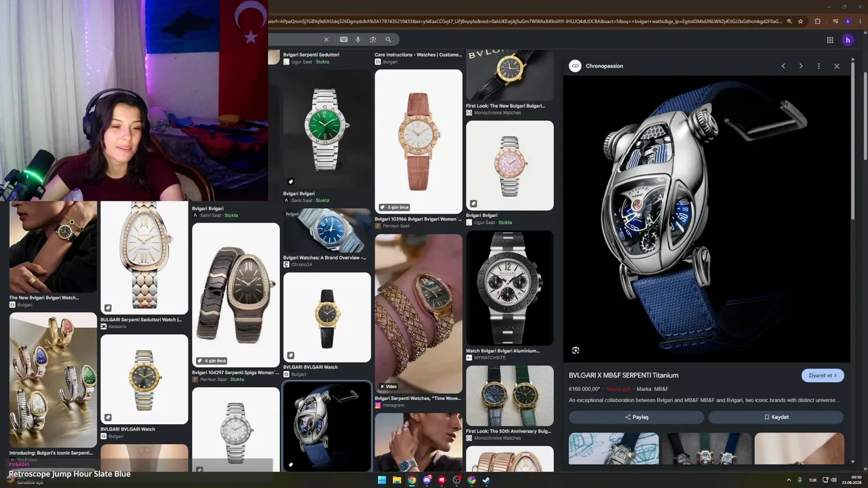Change the TUR keyboard language
Screen dimensions: 868x488
[813, 480]
